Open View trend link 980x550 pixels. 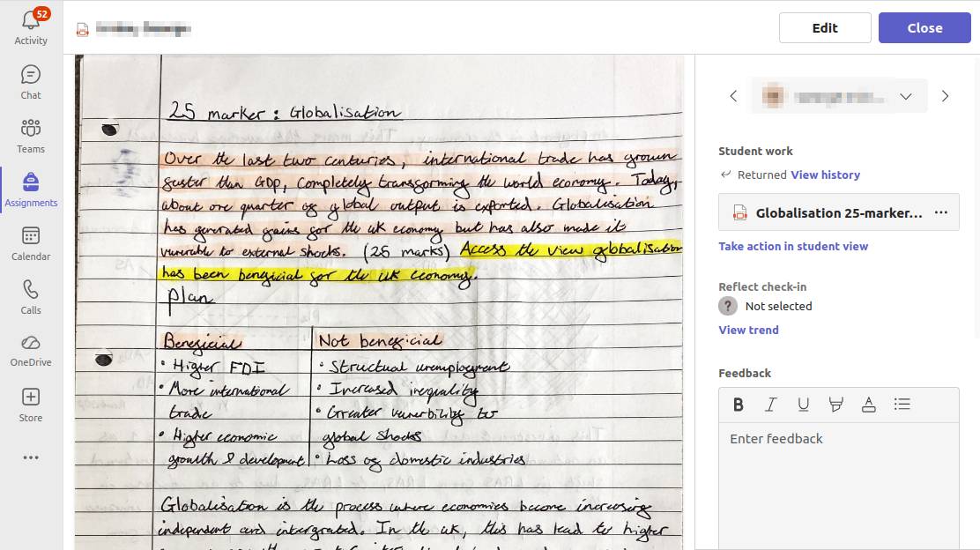click(x=749, y=330)
